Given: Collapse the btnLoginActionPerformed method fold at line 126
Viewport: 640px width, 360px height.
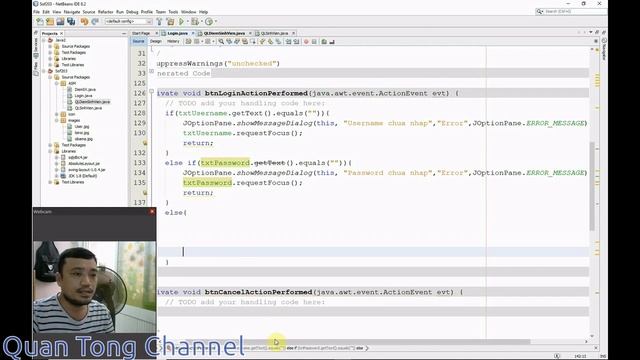Looking at the screenshot, I should 151,91.
